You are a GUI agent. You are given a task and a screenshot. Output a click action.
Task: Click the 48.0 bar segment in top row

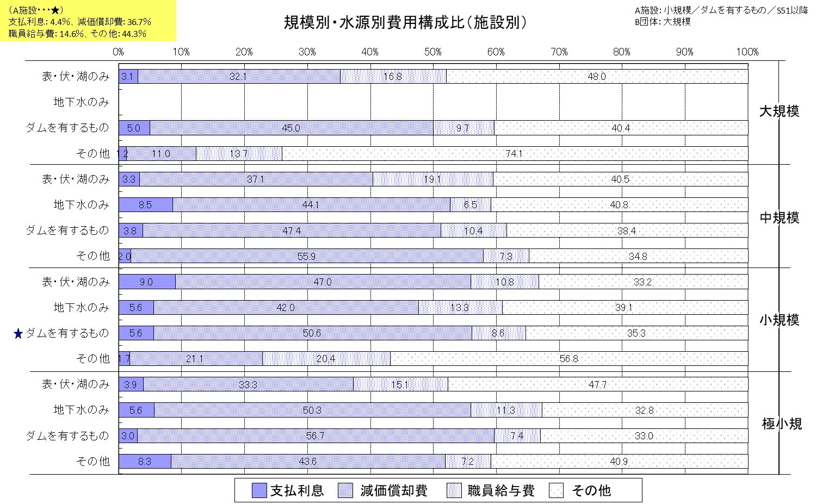point(597,77)
